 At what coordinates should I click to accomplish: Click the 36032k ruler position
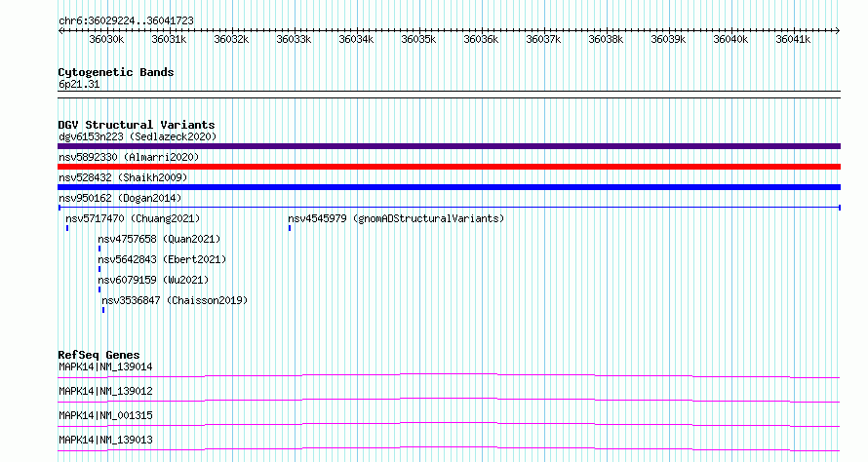(x=231, y=39)
